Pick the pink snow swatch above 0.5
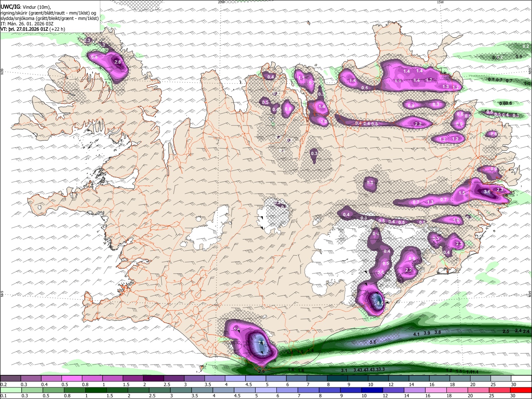532x399 pixels. coord(72,379)
